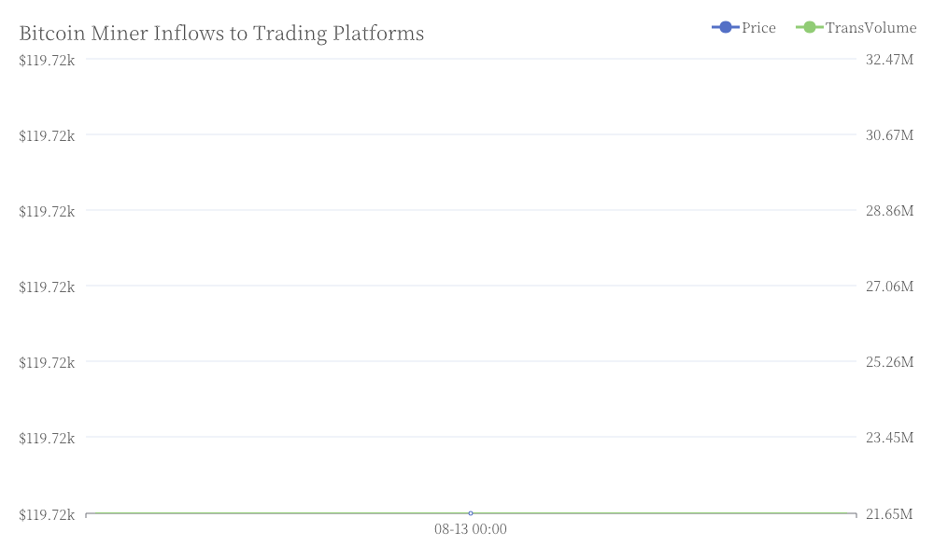The height and width of the screenshot is (560, 934).
Task: Click the gridline level with 27.06M
Action: click(471, 286)
